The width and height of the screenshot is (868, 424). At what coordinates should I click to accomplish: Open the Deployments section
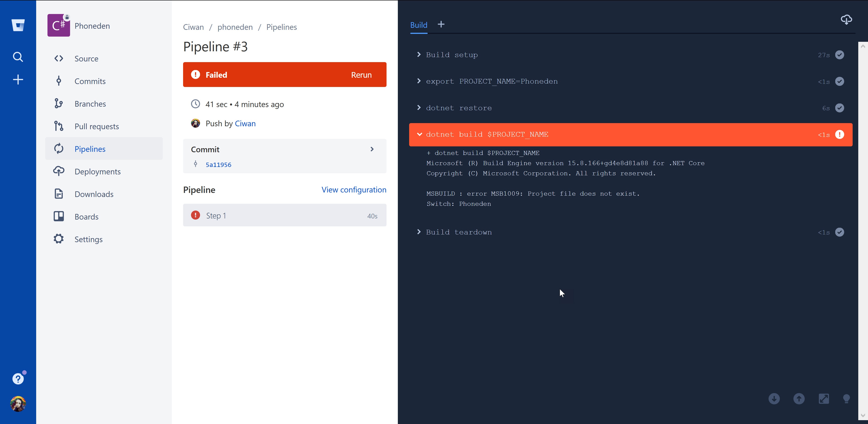click(97, 171)
